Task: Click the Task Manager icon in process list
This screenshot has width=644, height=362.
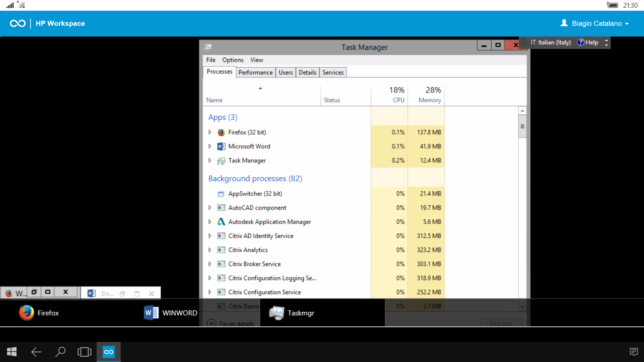Action: coord(221,161)
